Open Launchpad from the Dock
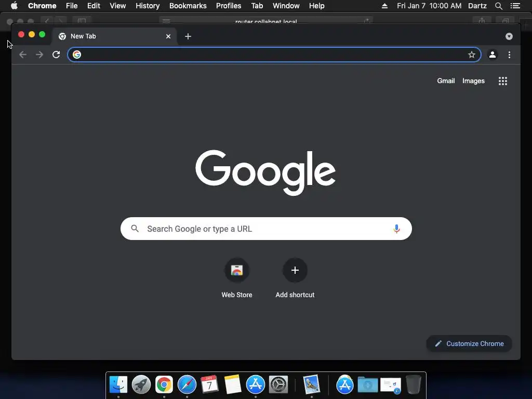Image resolution: width=532 pixels, height=399 pixels. 141,384
